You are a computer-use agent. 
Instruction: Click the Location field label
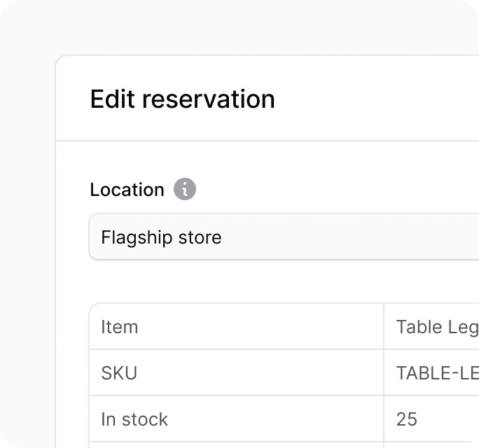[127, 190]
